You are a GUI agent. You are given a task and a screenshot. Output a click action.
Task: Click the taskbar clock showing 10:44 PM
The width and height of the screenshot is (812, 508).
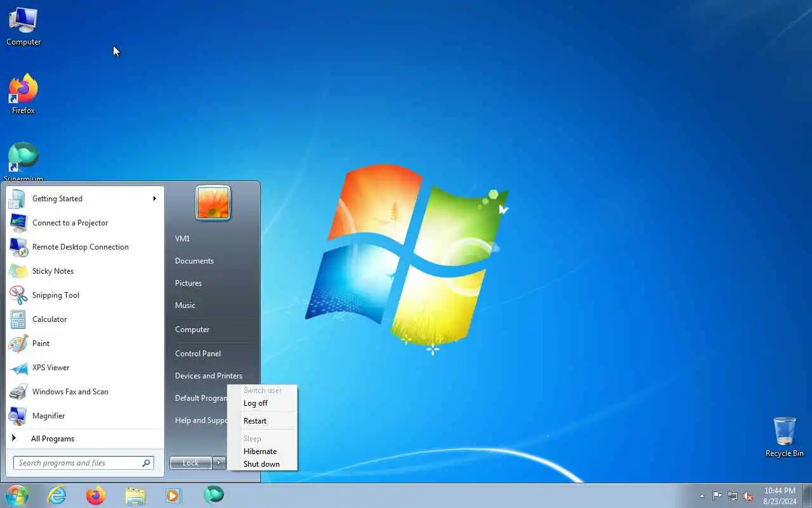pyautogui.click(x=780, y=496)
